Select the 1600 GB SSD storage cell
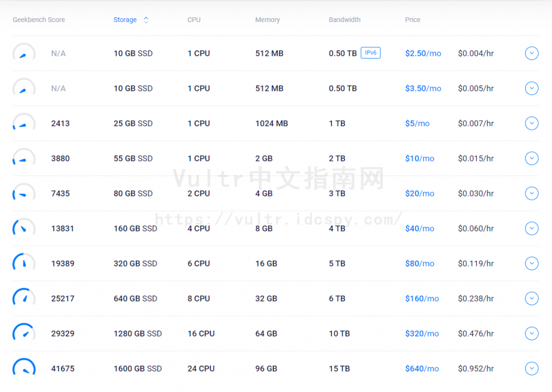The image size is (552, 392). (x=137, y=368)
